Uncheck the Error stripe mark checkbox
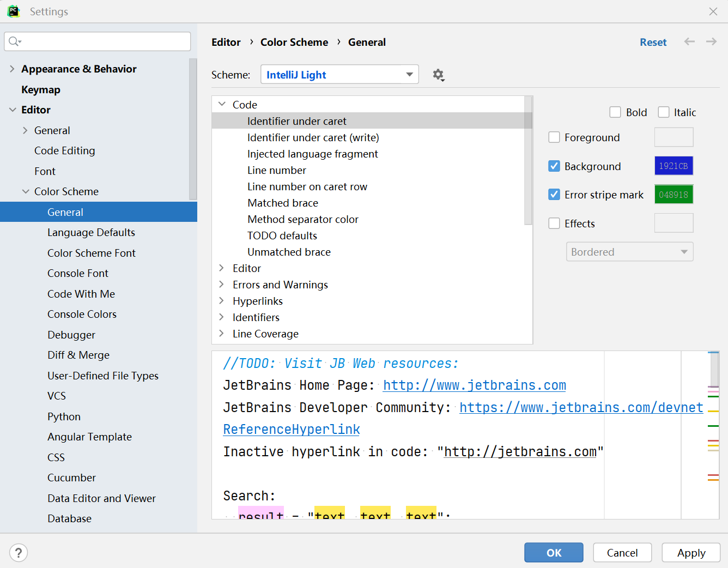The image size is (728, 568). pyautogui.click(x=554, y=195)
